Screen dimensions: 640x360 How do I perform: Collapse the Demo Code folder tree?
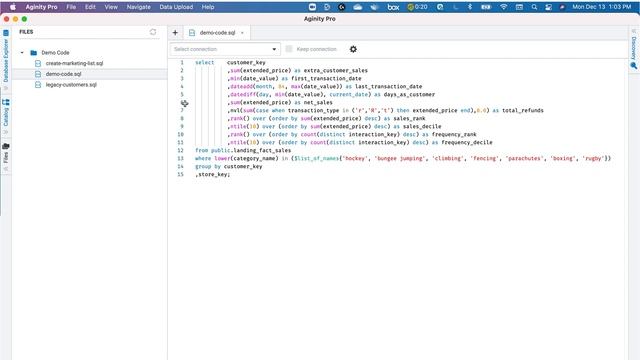click(x=22, y=53)
